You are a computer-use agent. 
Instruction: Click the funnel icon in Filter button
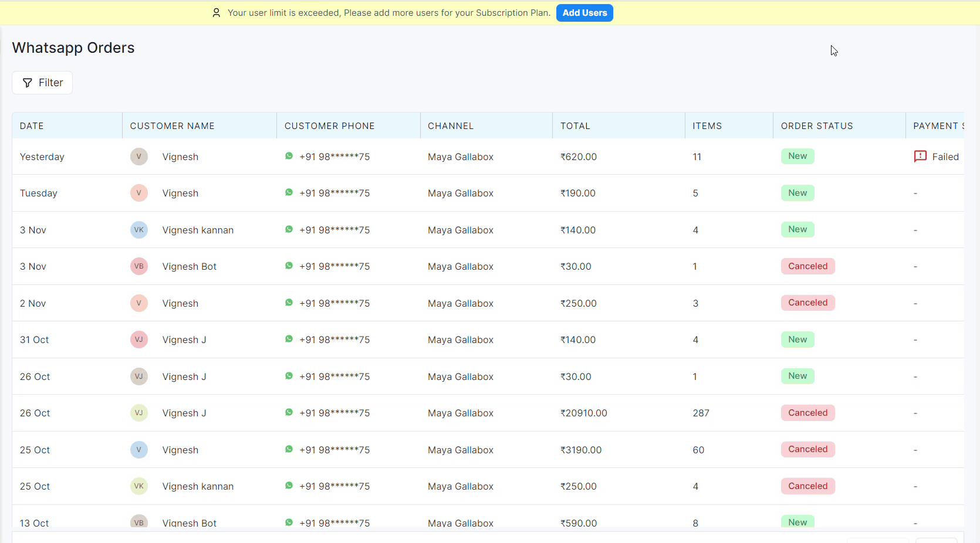click(27, 83)
